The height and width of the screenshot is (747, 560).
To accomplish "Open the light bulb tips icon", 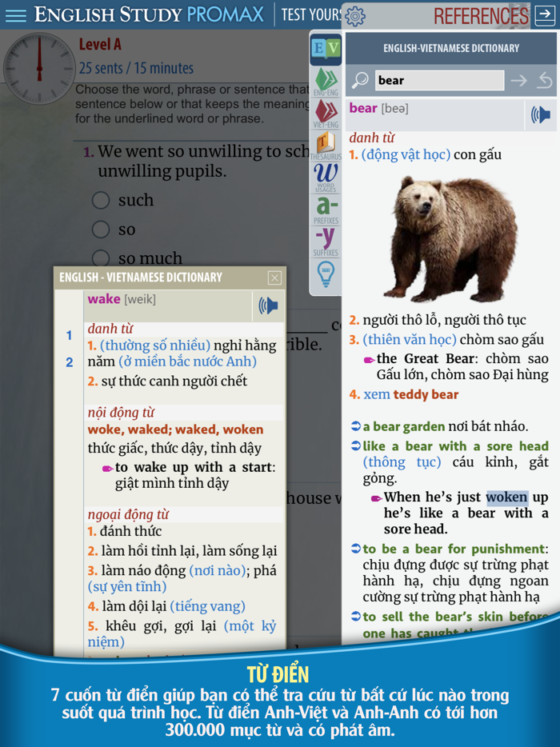I will [x=326, y=274].
